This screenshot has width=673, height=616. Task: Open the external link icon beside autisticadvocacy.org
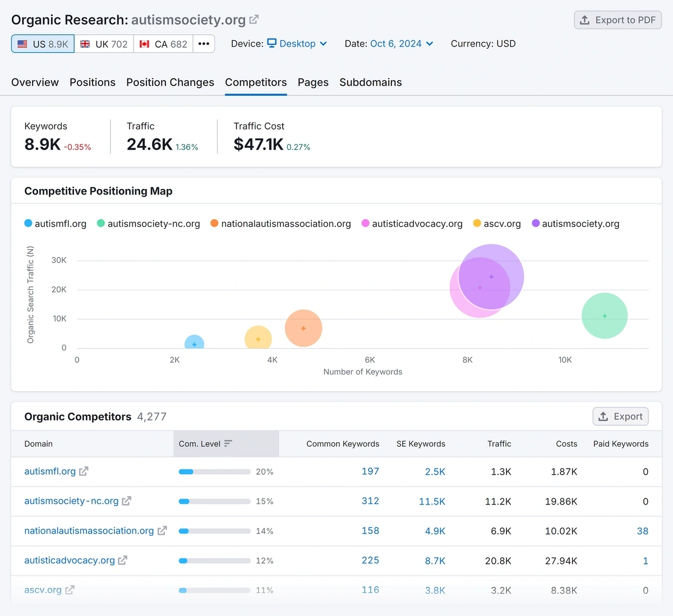123,561
